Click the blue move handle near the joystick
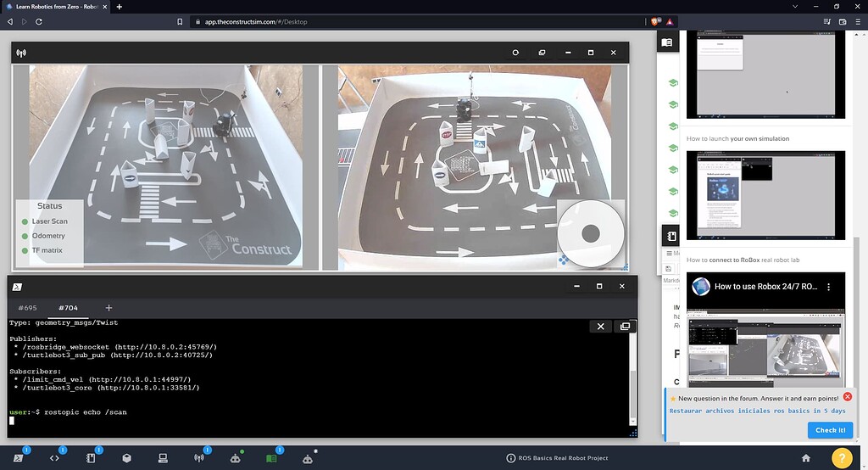Image resolution: width=868 pixels, height=470 pixels. pos(563,260)
